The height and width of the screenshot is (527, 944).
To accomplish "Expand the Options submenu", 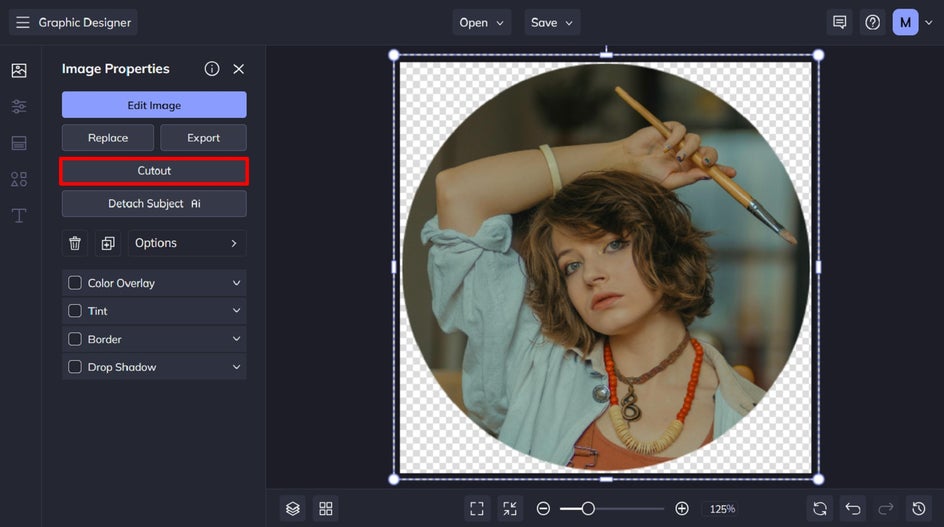I will coord(186,243).
